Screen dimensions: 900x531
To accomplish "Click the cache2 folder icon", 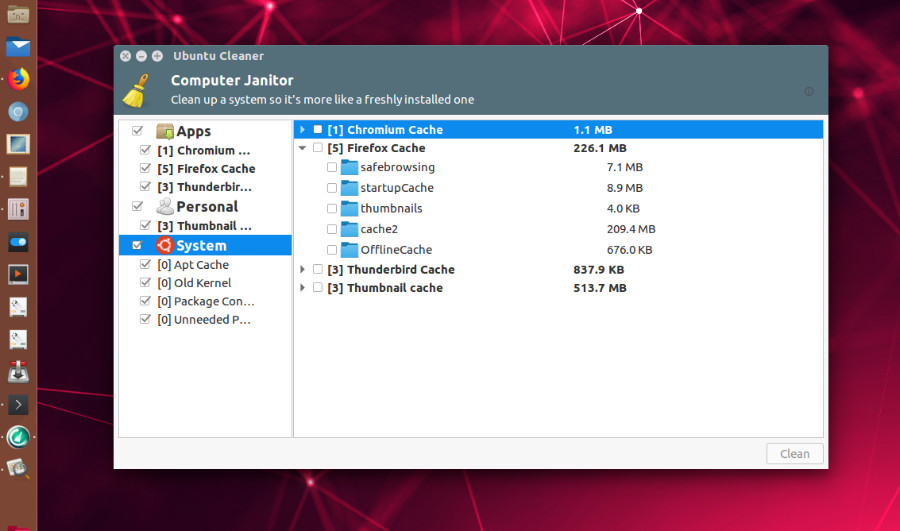I will point(349,229).
